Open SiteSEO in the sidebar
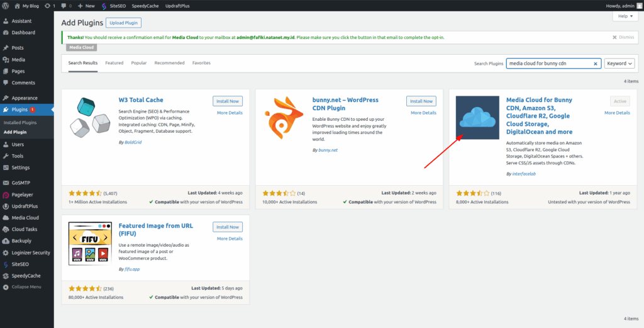Image resolution: width=644 pixels, height=328 pixels. pos(20,264)
